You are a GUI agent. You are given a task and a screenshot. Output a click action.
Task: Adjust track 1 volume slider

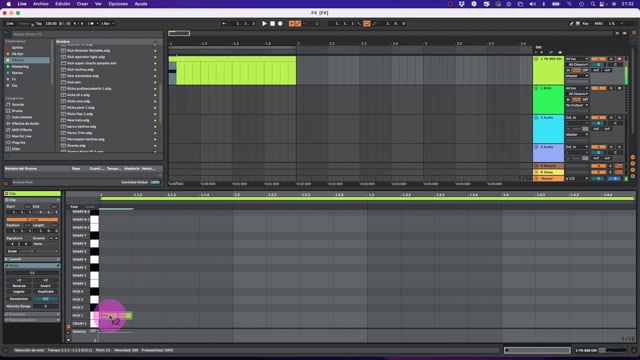click(x=598, y=64)
